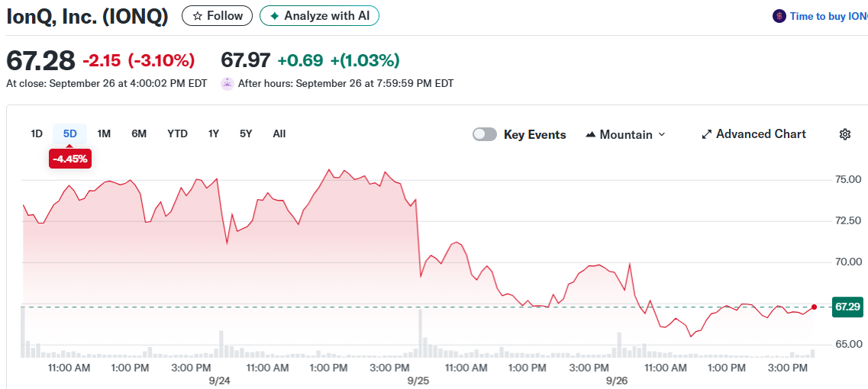Choose the YTD range tab
Image resolution: width=868 pixels, height=389 pixels.
pyautogui.click(x=178, y=133)
